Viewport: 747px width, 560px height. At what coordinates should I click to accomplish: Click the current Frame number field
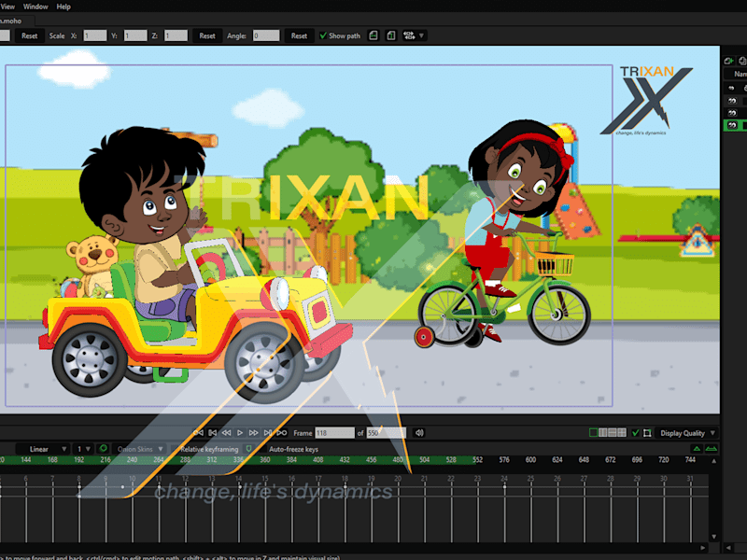tap(335, 433)
